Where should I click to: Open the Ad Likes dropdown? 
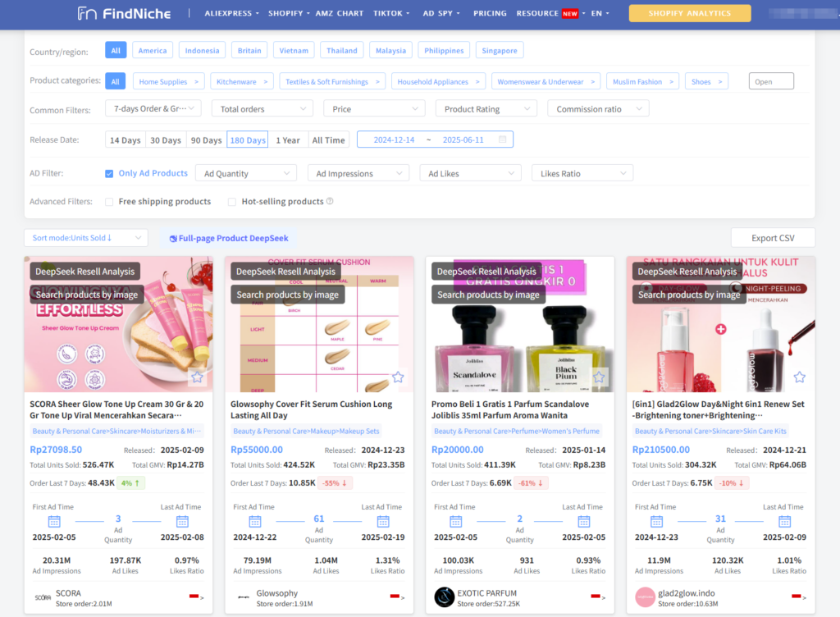pos(470,174)
